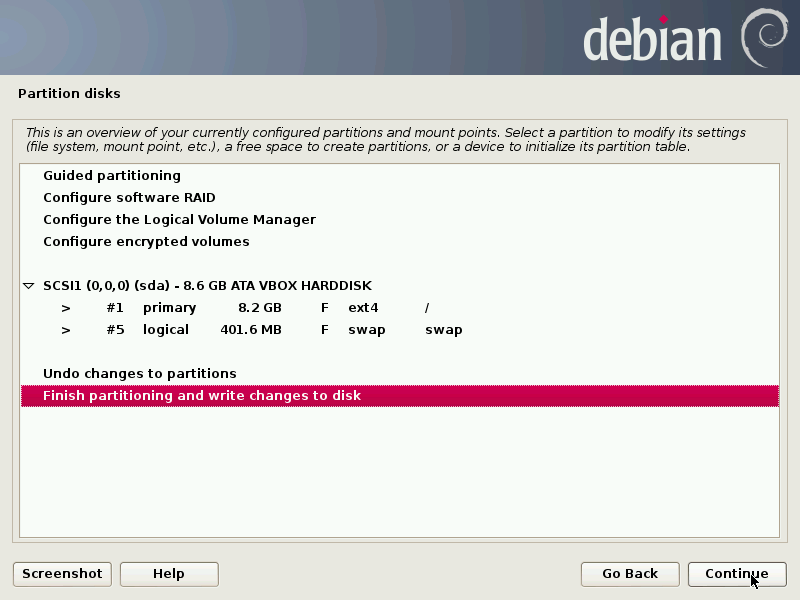Click Continue to proceed
This screenshot has height=600, width=800.
click(x=737, y=574)
